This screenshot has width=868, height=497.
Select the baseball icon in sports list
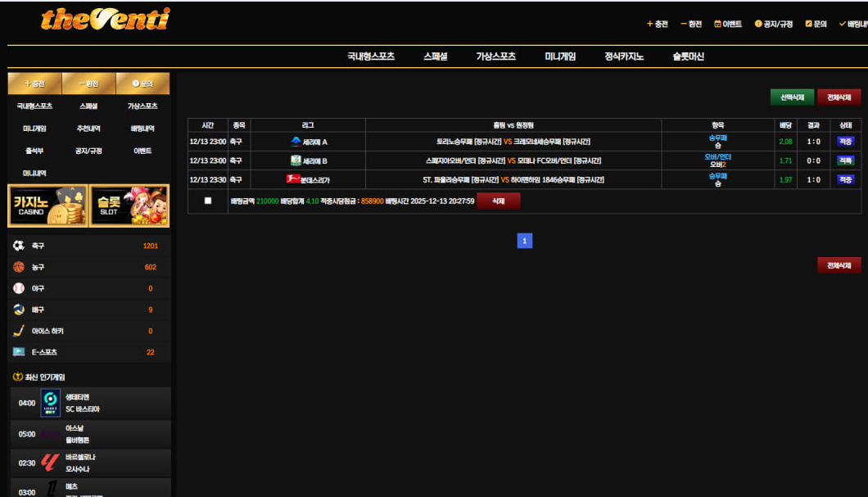pyautogui.click(x=19, y=288)
